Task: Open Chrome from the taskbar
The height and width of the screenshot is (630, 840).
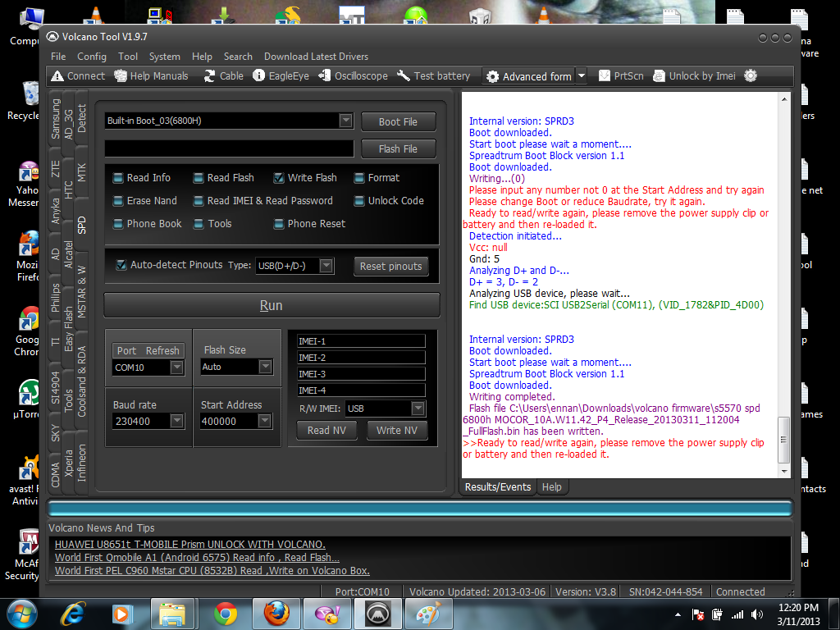Action: click(226, 614)
